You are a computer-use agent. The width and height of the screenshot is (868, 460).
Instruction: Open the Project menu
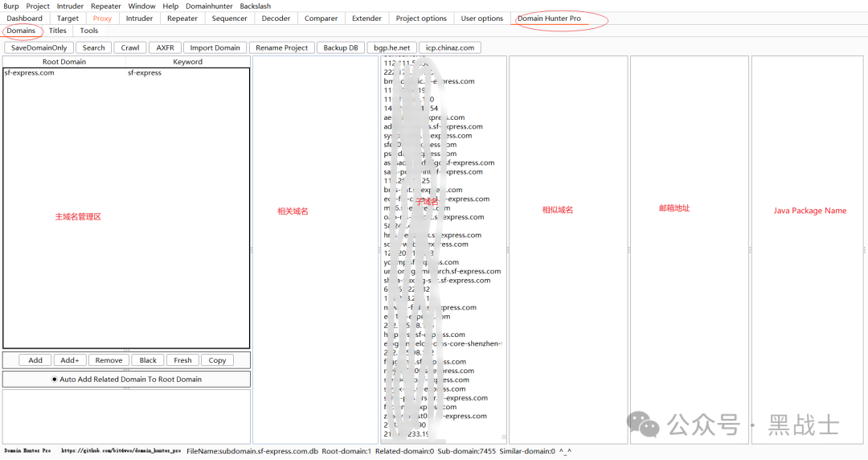pyautogui.click(x=38, y=6)
